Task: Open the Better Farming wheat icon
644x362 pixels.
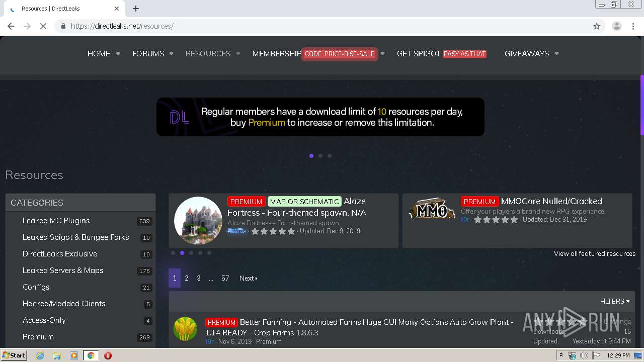Action: tap(185, 329)
